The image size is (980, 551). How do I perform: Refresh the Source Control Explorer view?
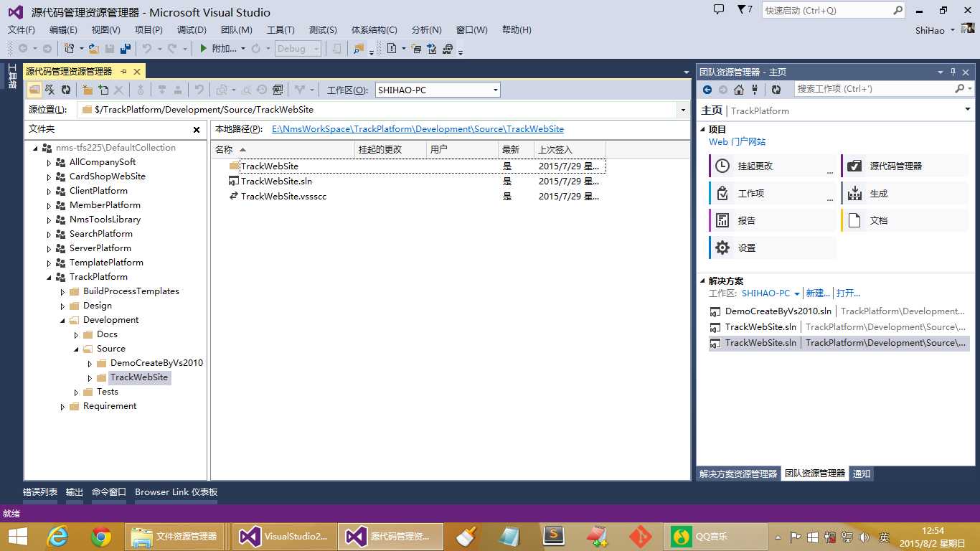tap(66, 90)
